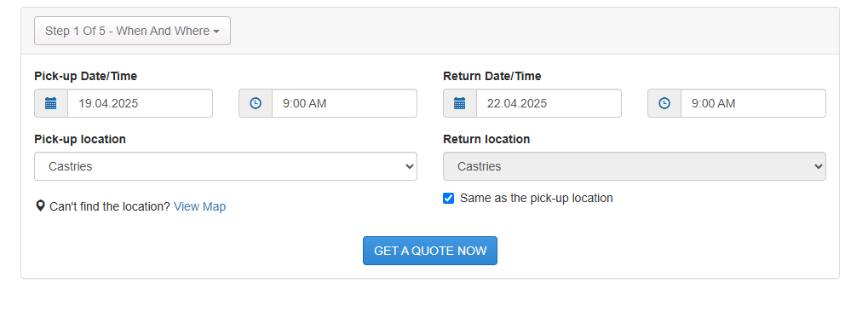Click the Return Date/Time label
The width and height of the screenshot is (868, 330).
coord(492,77)
